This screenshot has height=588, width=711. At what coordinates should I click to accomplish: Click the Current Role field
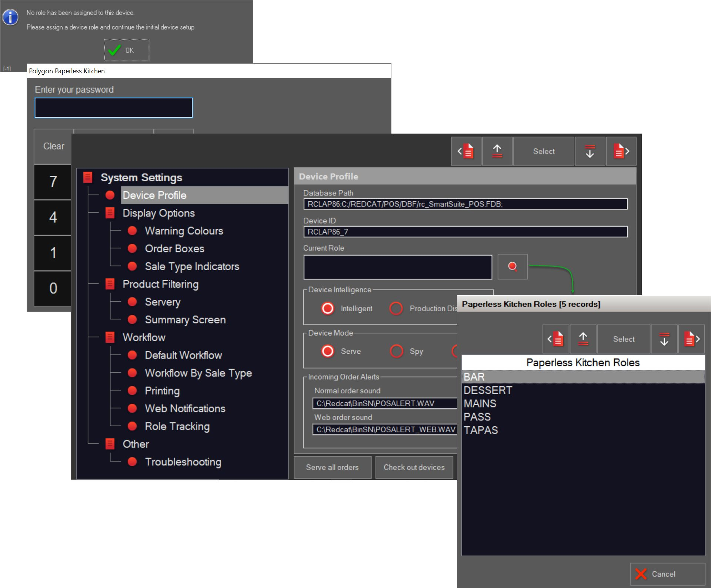tap(398, 267)
